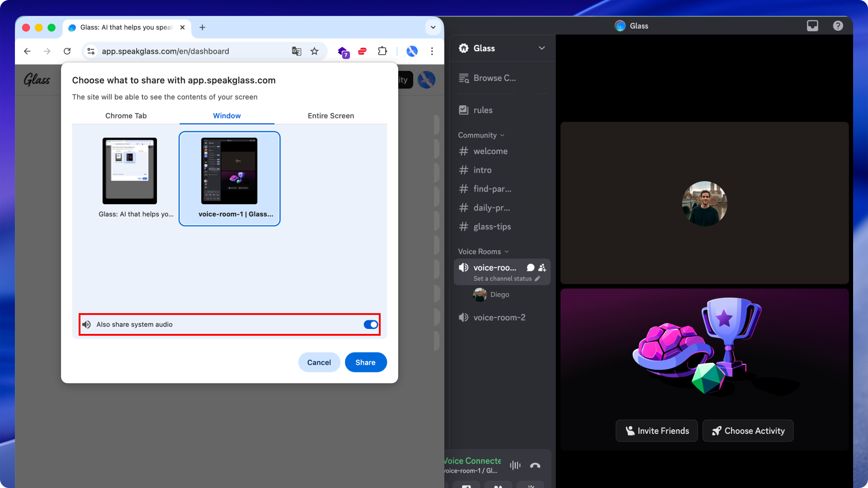Viewport: 868px width, 488px height.
Task: Select the Entire Screen tab
Action: point(330,116)
